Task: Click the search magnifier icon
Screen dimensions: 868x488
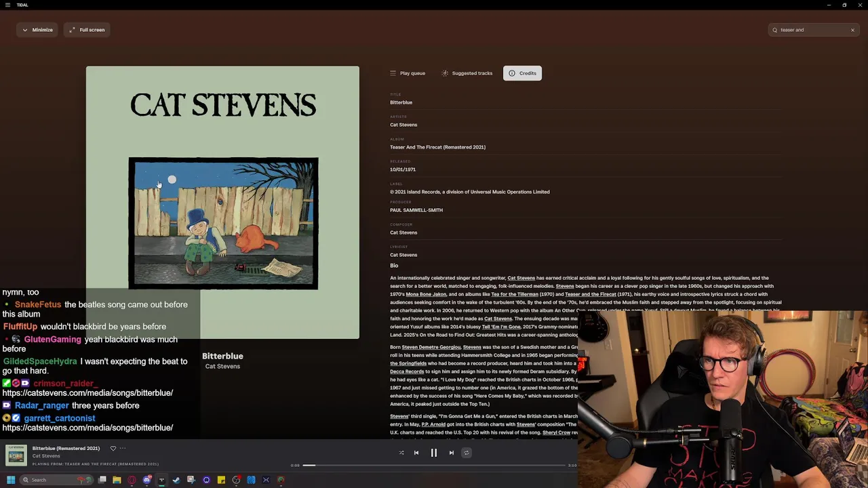Action: [774, 30]
